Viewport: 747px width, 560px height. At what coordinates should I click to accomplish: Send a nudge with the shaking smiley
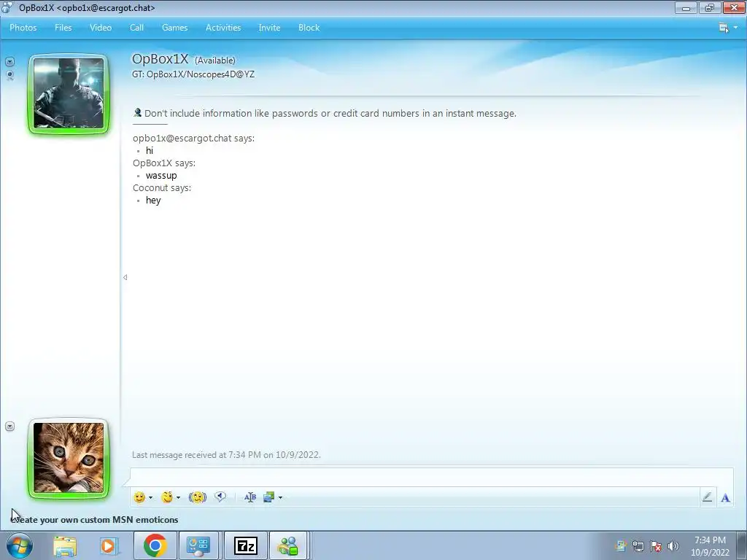(x=197, y=497)
